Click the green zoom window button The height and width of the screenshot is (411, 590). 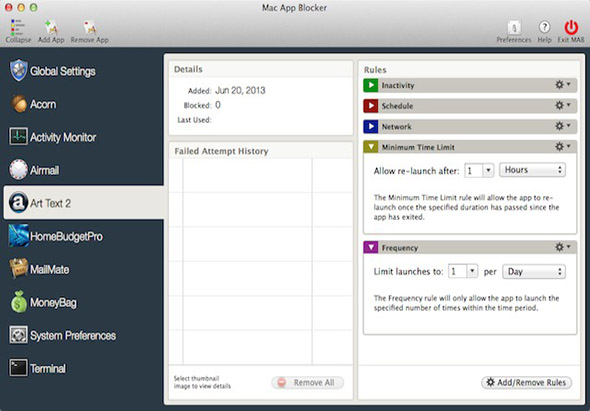point(33,7)
